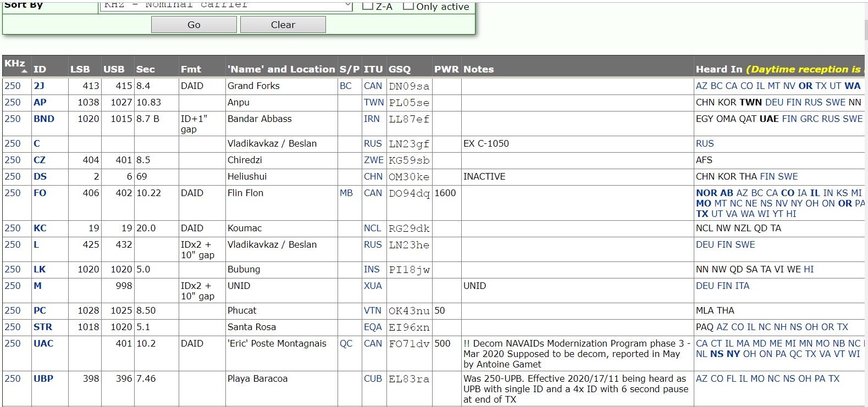
Task: Select the GSQ value DN09sa
Action: coord(409,86)
